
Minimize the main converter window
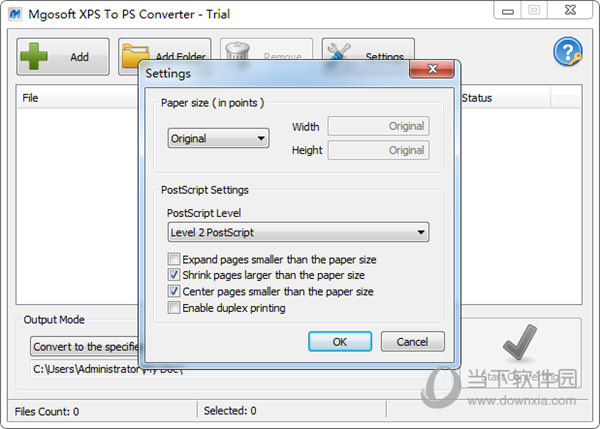click(x=507, y=11)
